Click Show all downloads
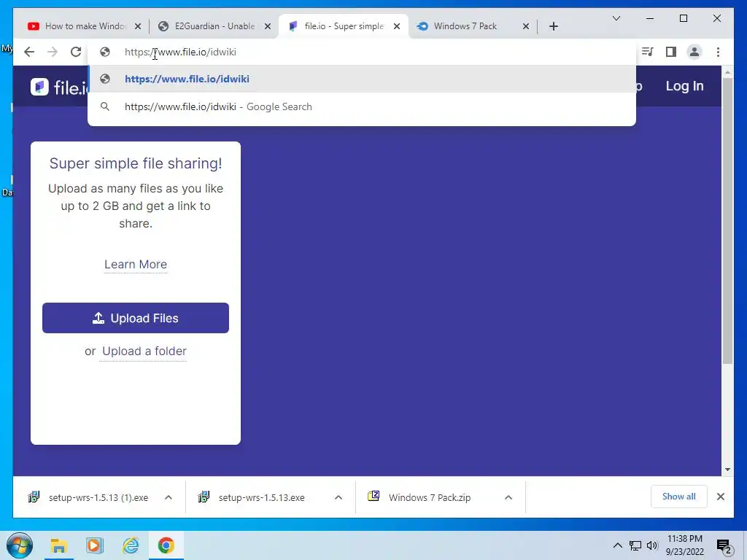747x560 pixels. [679, 497]
